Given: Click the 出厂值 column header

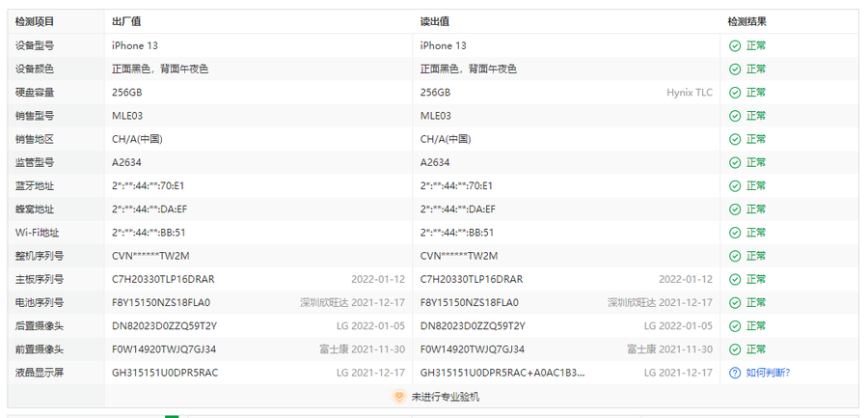Looking at the screenshot, I should tap(126, 21).
